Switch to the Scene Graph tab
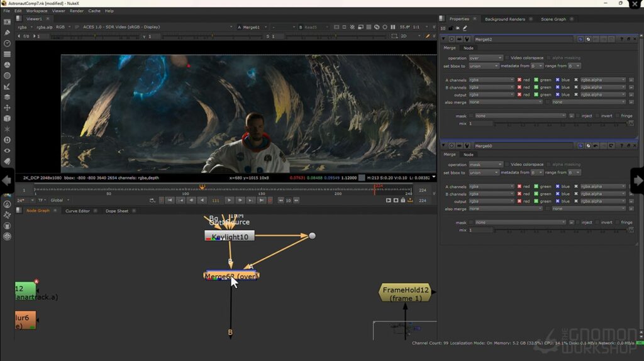 pos(553,19)
